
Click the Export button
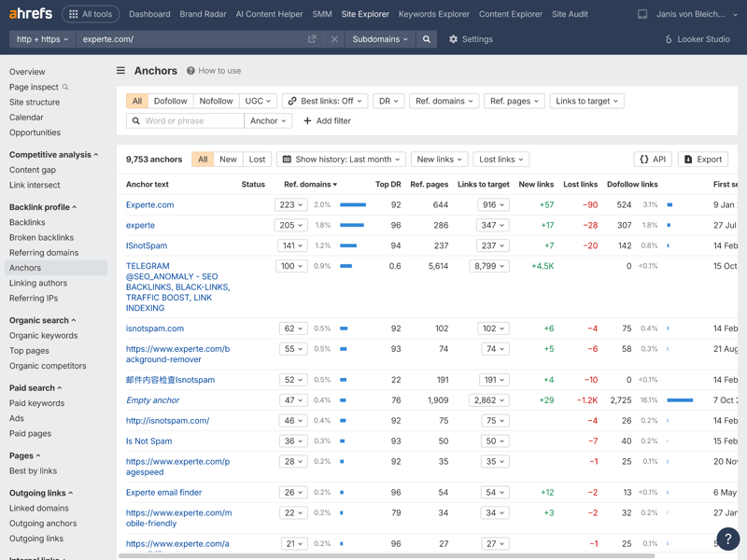(702, 160)
